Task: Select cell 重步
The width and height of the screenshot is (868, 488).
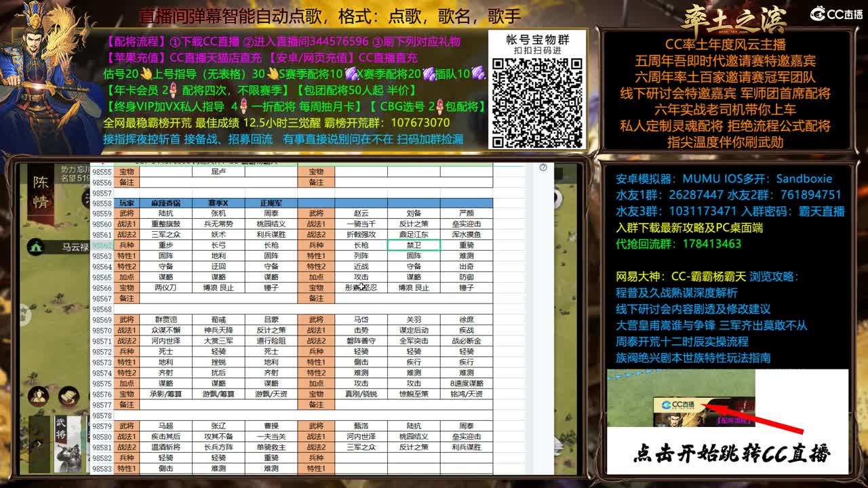Action: [165, 245]
